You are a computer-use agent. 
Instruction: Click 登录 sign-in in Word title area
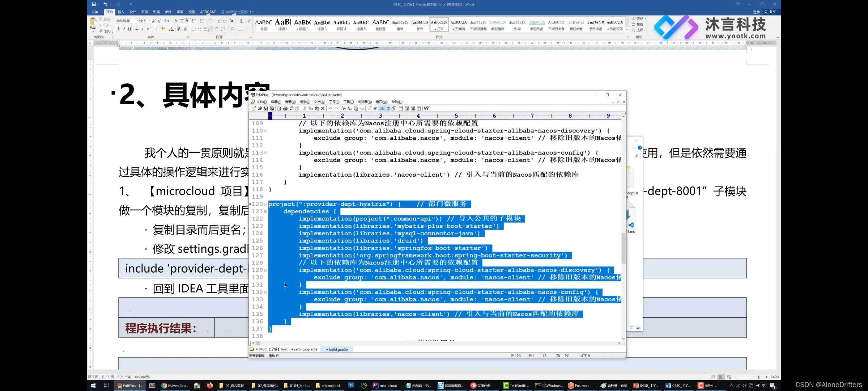756,12
